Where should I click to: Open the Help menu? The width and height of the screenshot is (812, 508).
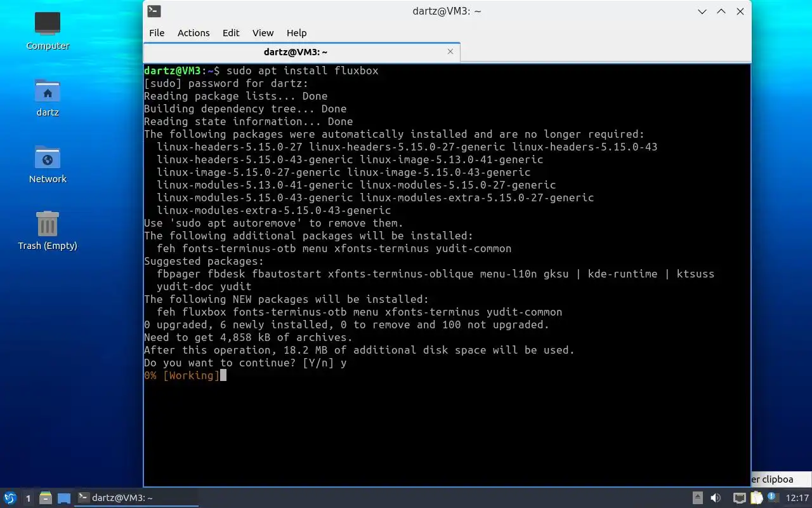(x=296, y=33)
